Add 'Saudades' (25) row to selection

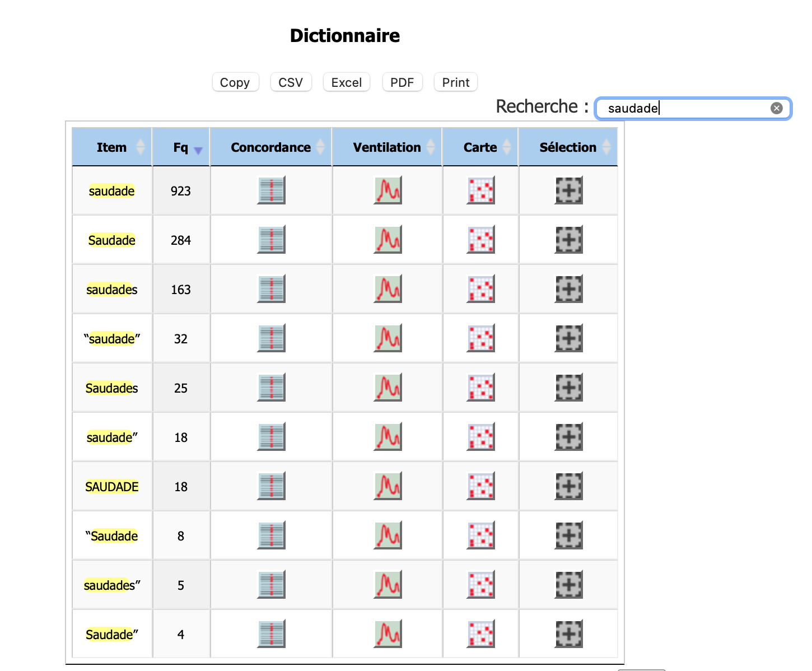coord(568,388)
